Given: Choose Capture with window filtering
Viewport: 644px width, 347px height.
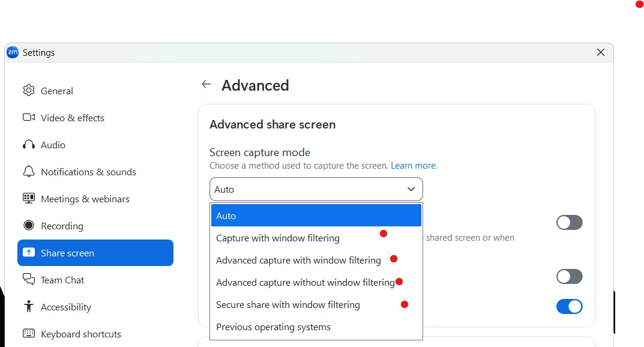Looking at the screenshot, I should [x=316, y=238].
